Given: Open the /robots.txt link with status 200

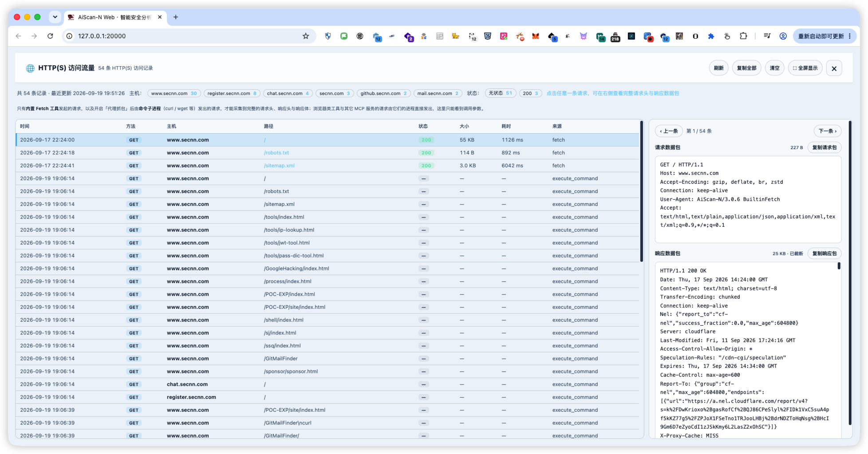Looking at the screenshot, I should point(276,153).
